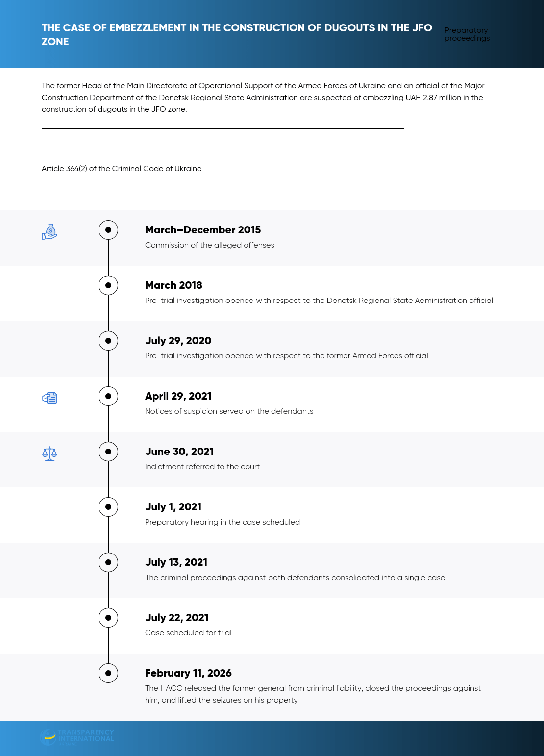Select the March–December 2015 timeline marker

108,230
